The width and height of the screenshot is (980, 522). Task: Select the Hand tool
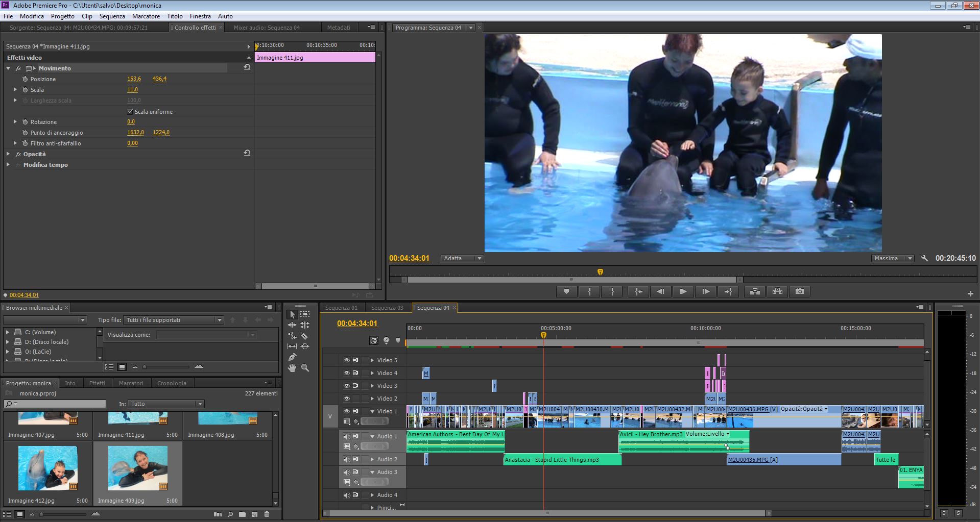[292, 368]
